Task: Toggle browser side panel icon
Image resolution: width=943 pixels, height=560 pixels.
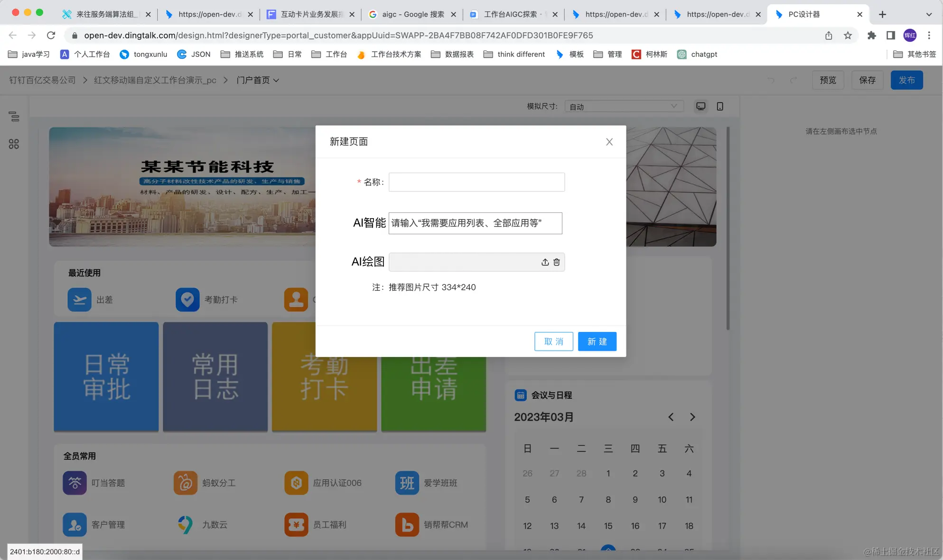Action: coord(891,35)
